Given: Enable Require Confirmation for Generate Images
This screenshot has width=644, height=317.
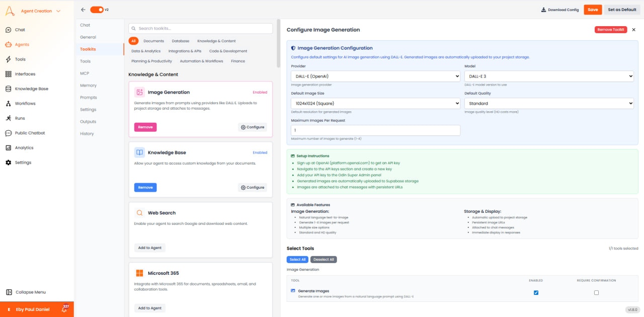Looking at the screenshot, I should (x=596, y=292).
